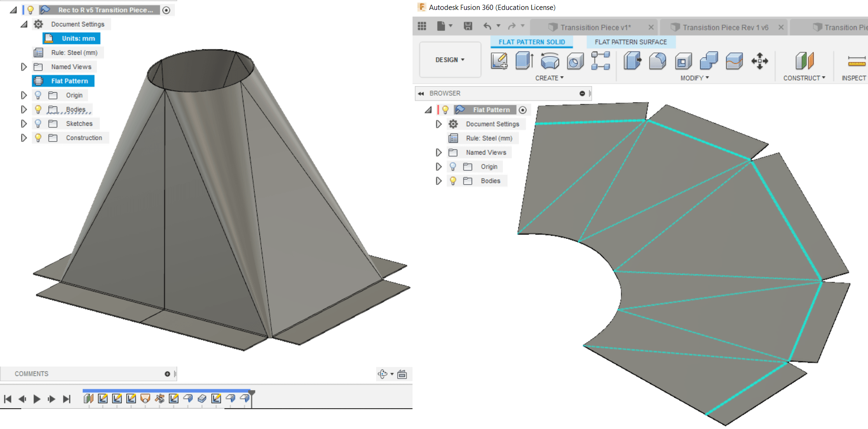Hide the Sketches folder with its lightbulb
The height and width of the screenshot is (429, 868).
coord(38,123)
